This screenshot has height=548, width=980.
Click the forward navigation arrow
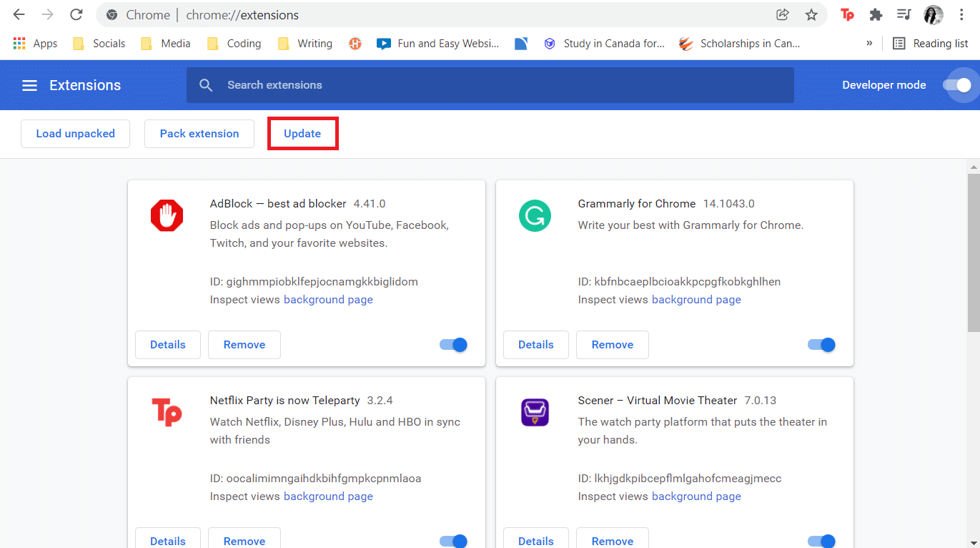coord(47,15)
